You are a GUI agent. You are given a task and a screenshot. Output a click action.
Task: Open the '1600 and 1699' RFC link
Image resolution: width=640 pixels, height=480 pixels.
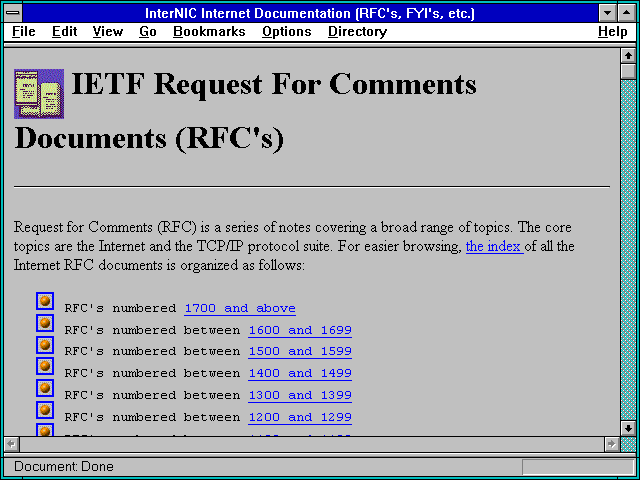(x=300, y=330)
